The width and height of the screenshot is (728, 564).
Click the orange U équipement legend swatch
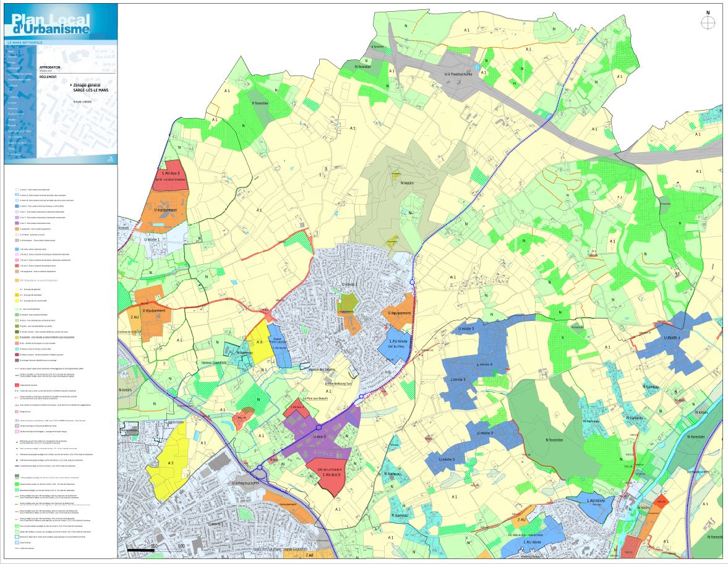[x=16, y=230]
